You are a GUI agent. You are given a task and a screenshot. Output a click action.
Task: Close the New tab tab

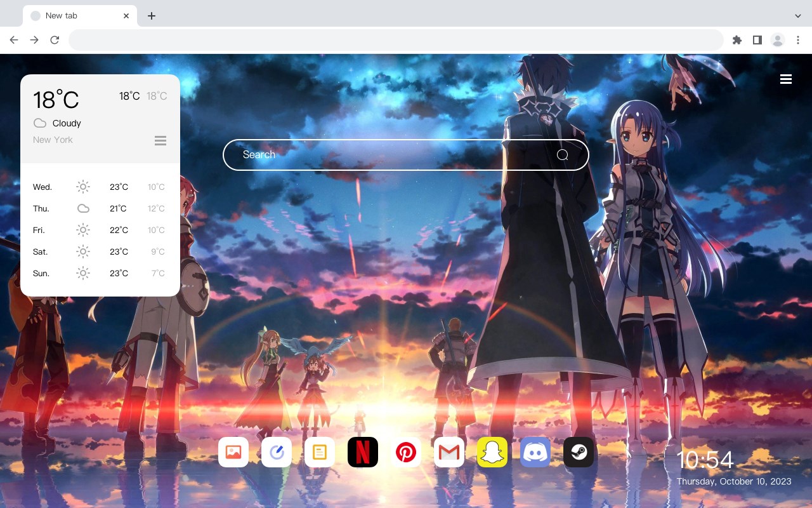pos(126,16)
